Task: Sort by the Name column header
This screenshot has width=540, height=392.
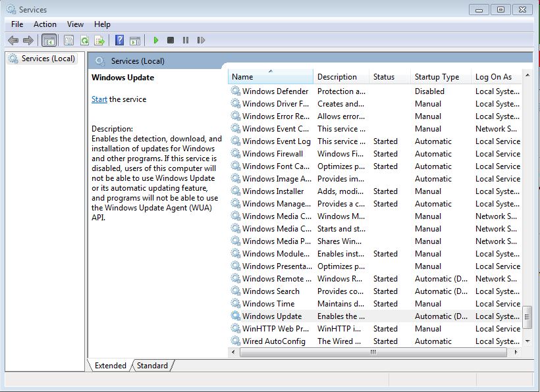Action: click(271, 77)
